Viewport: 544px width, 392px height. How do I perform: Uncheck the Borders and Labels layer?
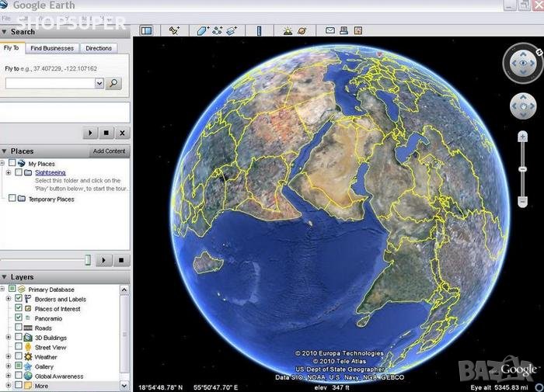tap(19, 299)
